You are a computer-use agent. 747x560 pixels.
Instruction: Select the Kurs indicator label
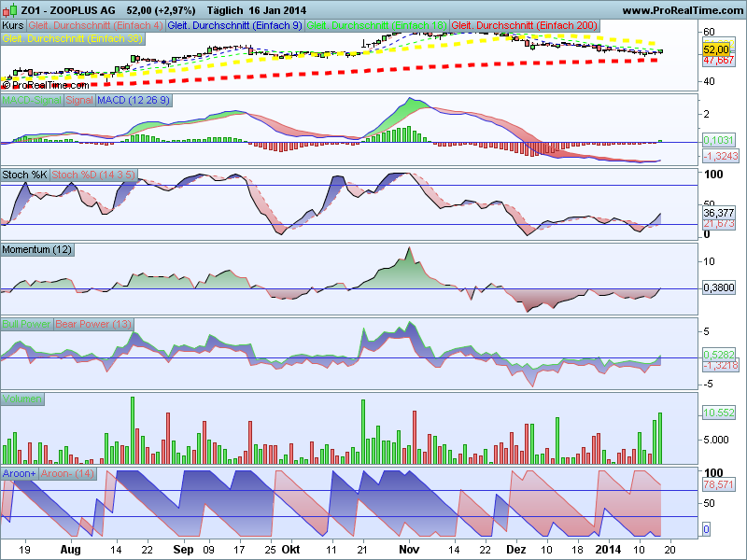click(13, 26)
